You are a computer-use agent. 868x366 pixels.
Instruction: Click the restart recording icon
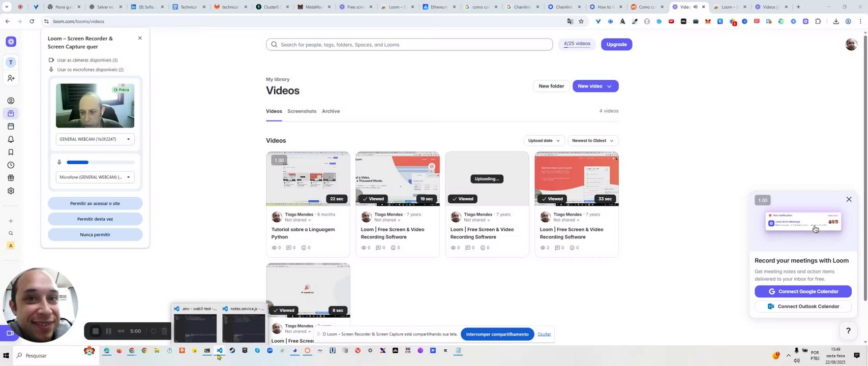tap(153, 331)
